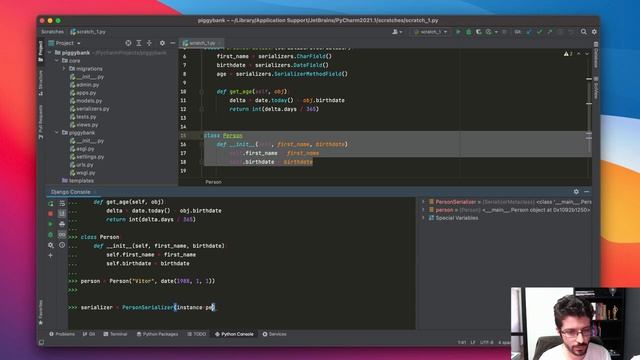This screenshot has width=640, height=360.
Task: Expand the PersonSerializer variable
Action: tap(423, 202)
